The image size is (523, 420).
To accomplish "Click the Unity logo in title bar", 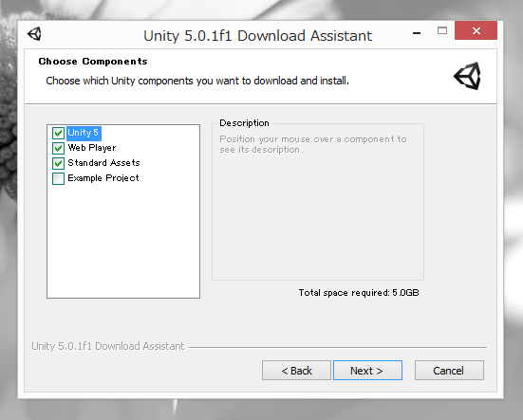I will [x=35, y=33].
